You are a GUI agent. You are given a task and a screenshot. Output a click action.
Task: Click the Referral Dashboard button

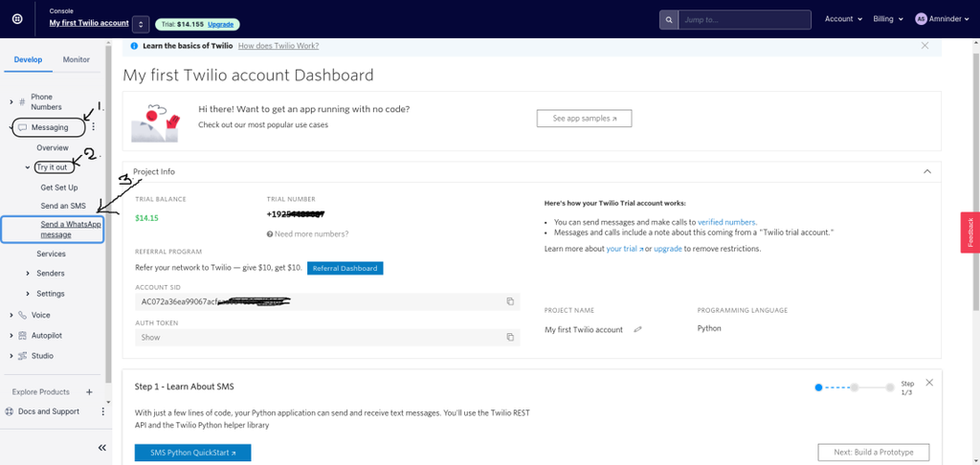(x=345, y=268)
